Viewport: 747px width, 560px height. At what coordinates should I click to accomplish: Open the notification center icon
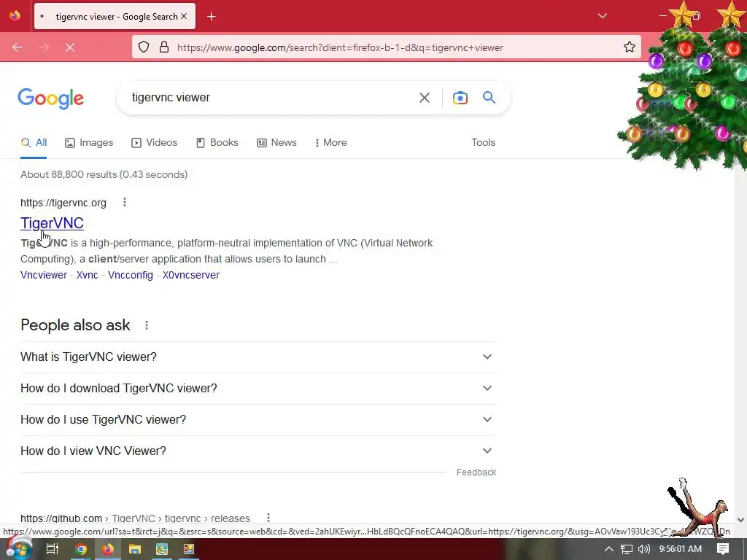[723, 549]
